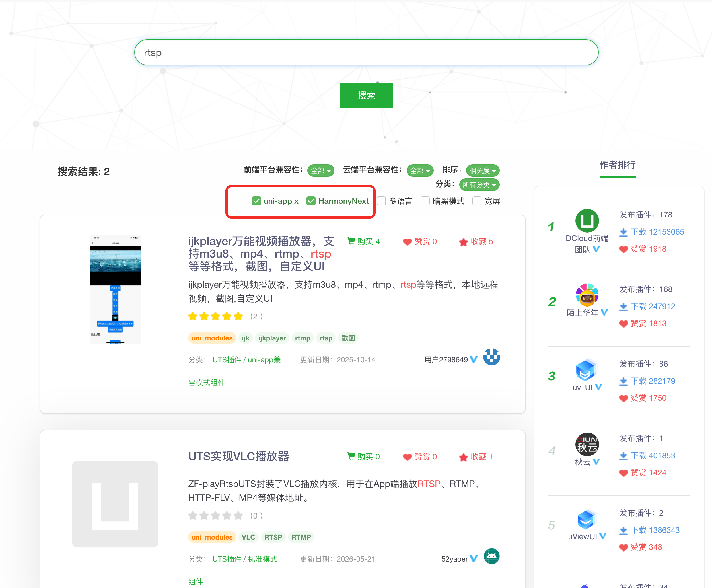This screenshot has width=712, height=588.
Task: Uncheck the HarmonyNext checkbox
Action: pyautogui.click(x=311, y=201)
